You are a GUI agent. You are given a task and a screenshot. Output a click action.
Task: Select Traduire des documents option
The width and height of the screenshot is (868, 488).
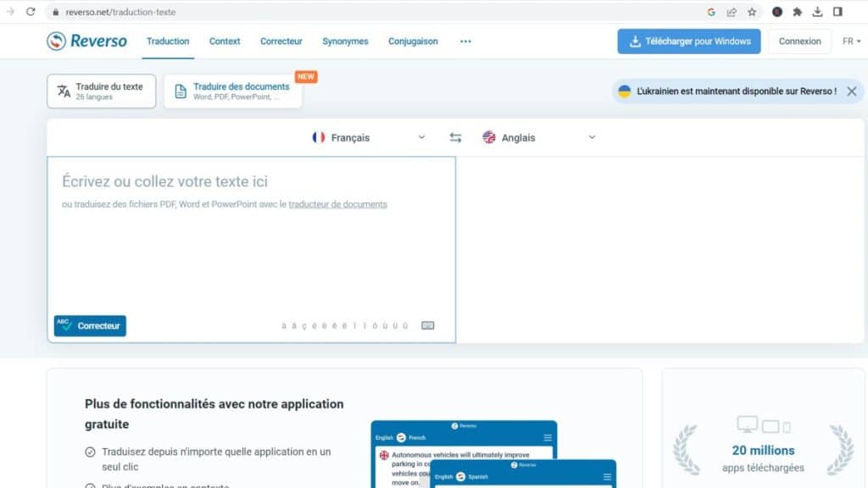pos(233,91)
